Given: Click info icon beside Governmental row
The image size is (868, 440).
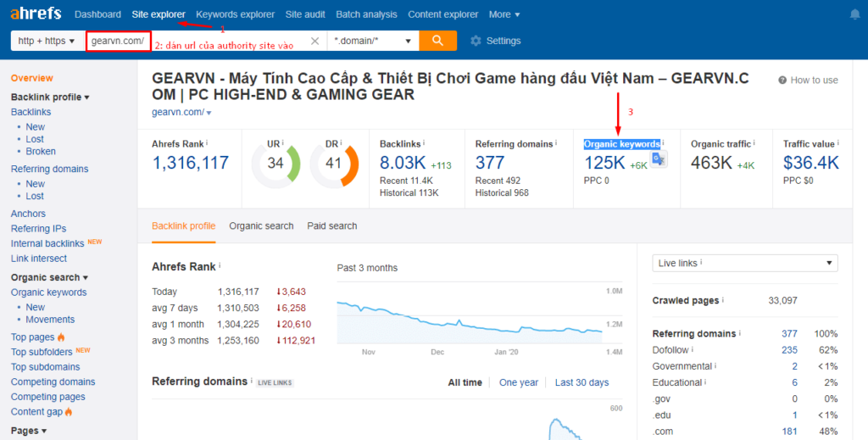Looking at the screenshot, I should point(715,366).
